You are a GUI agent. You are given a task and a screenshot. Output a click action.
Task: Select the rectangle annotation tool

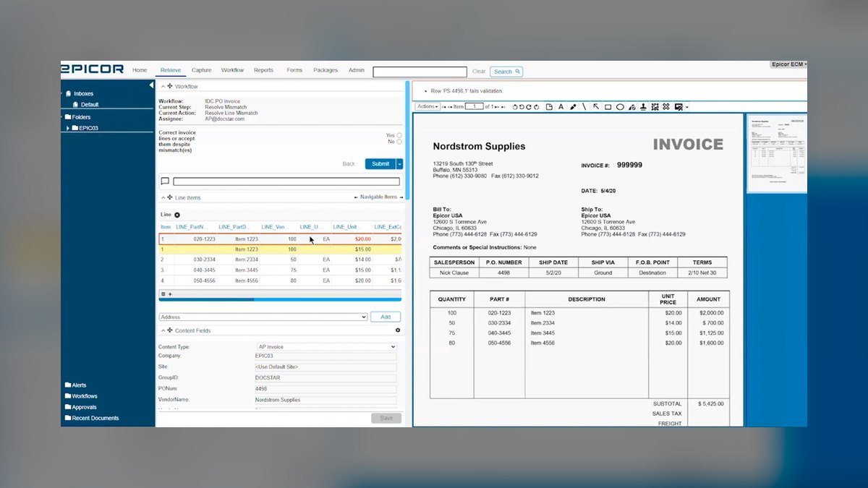608,107
